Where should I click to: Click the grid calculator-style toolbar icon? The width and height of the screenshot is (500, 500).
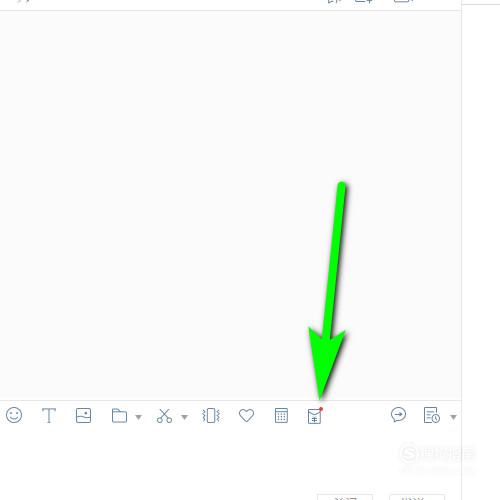[281, 415]
